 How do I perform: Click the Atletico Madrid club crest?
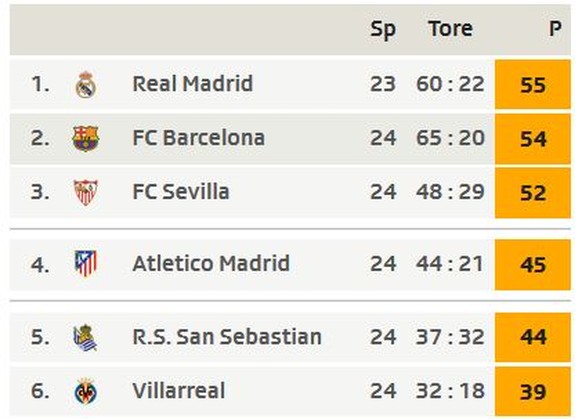pyautogui.click(x=86, y=264)
